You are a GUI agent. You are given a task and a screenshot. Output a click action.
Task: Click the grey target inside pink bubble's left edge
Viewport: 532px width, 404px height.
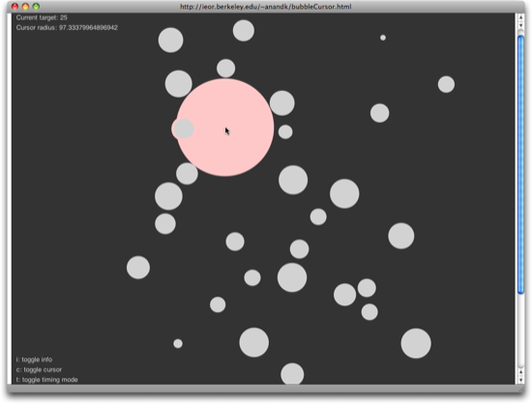(184, 129)
